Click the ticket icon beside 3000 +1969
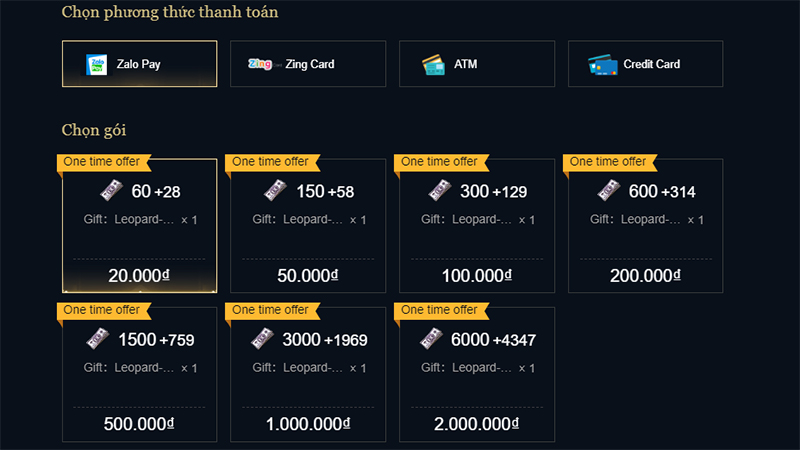The image size is (800, 450). click(263, 339)
